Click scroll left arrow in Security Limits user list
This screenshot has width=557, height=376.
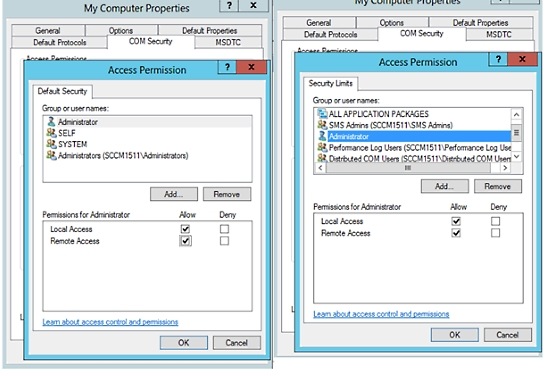[x=320, y=168]
